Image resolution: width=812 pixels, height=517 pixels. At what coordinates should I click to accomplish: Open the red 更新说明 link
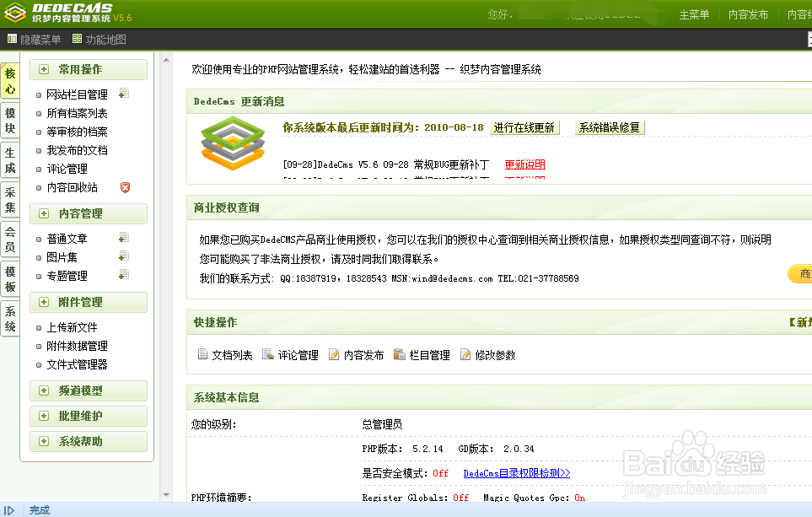[525, 164]
